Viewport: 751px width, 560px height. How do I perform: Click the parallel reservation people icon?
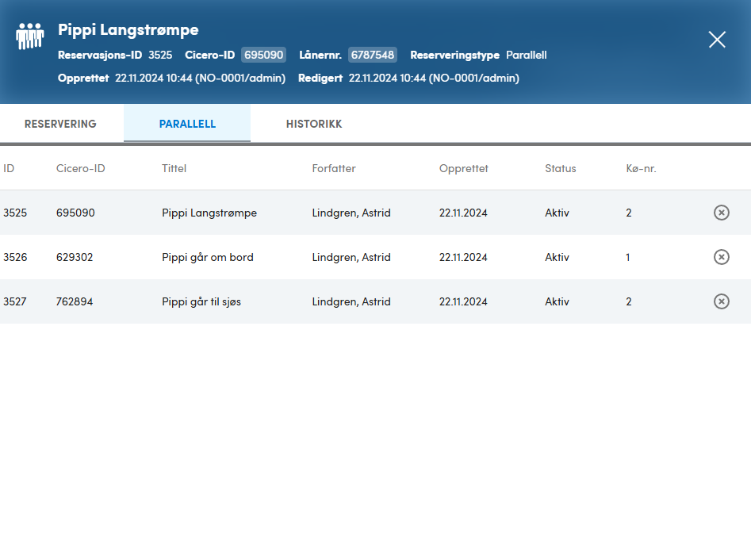pos(29,36)
